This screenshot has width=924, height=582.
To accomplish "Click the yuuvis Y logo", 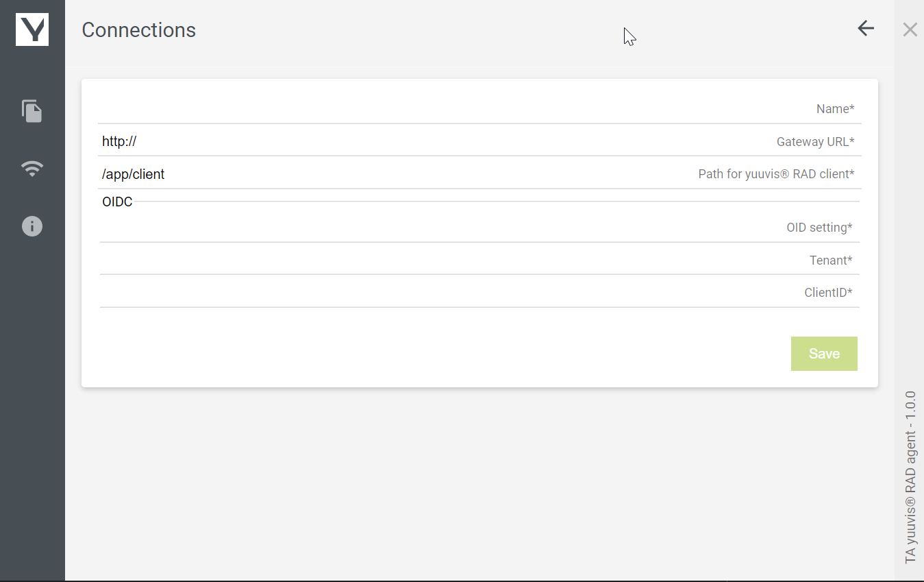I will (x=32, y=29).
